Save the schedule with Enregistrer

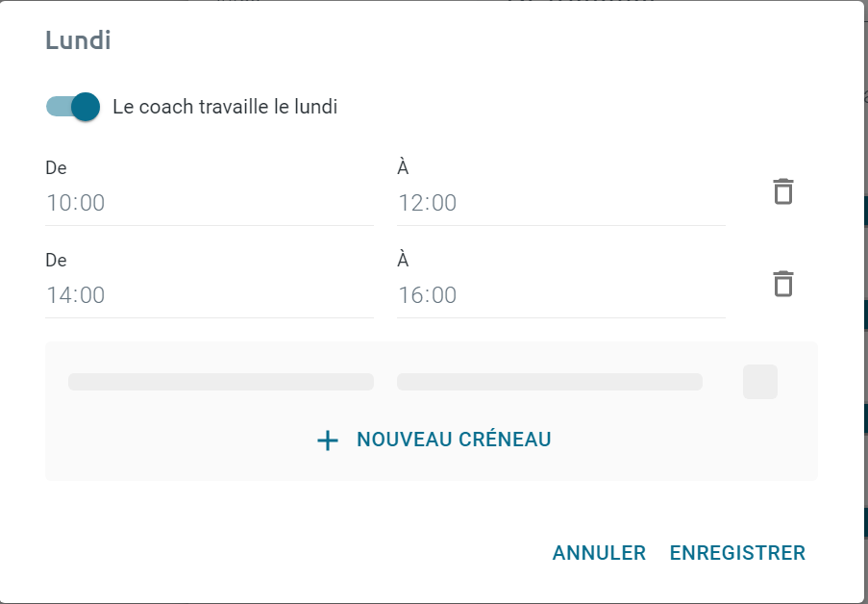(737, 552)
